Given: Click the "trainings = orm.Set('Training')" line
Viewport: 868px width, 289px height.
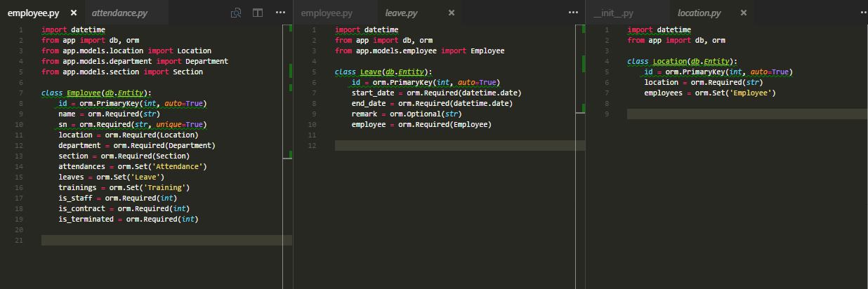Looking at the screenshot, I should [x=124, y=187].
